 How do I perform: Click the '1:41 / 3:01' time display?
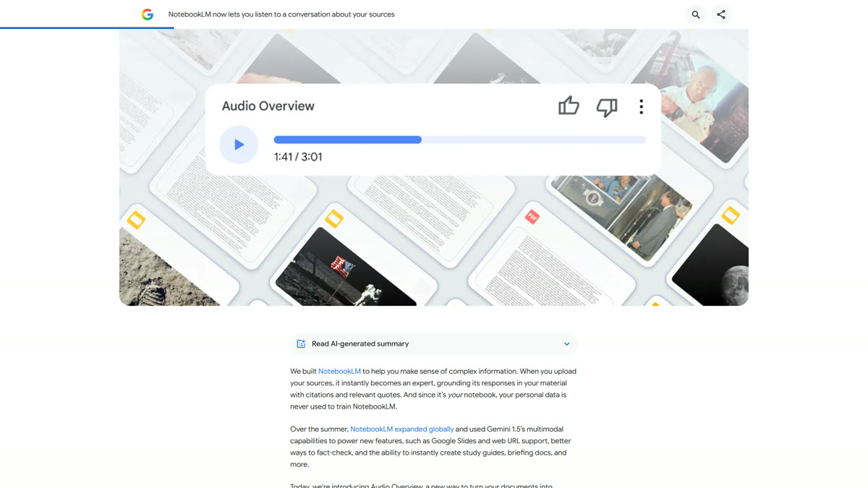[x=298, y=157]
